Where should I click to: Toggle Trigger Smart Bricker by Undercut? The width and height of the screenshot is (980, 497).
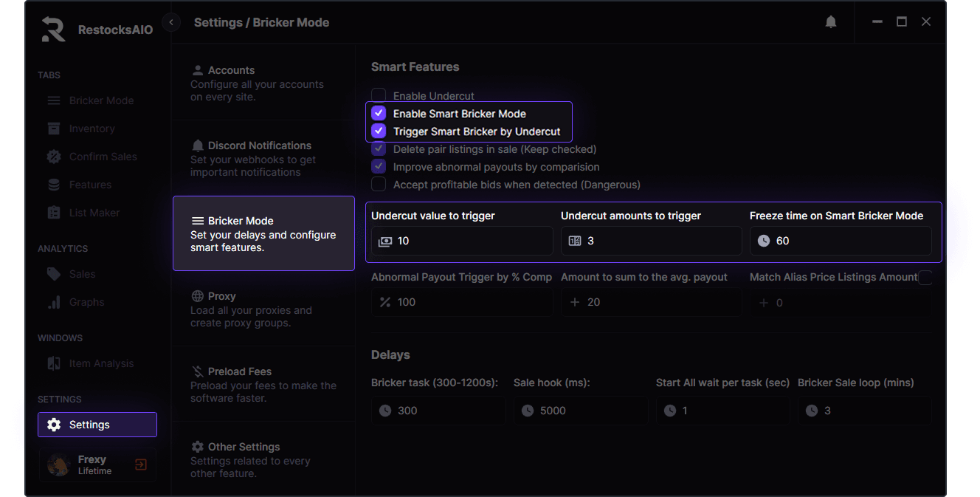coord(379,131)
